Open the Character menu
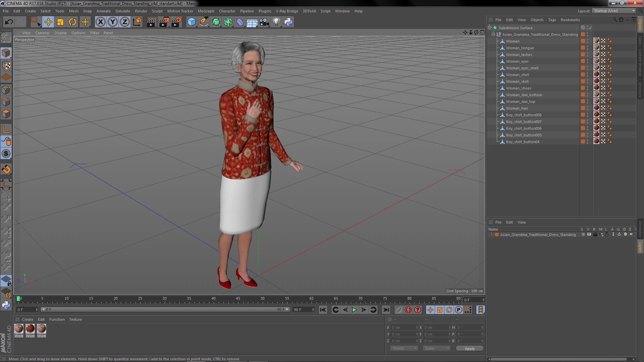The image size is (644, 362). [x=227, y=11]
